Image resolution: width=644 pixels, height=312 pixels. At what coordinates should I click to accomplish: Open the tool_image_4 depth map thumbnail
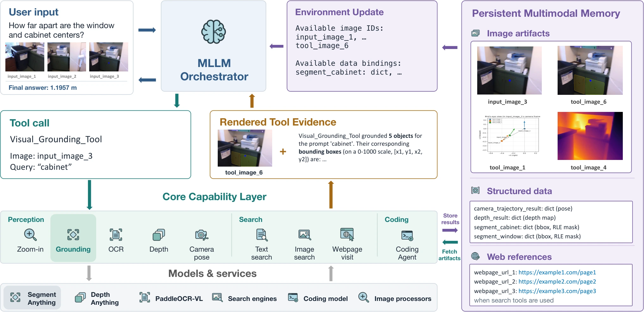(x=590, y=136)
